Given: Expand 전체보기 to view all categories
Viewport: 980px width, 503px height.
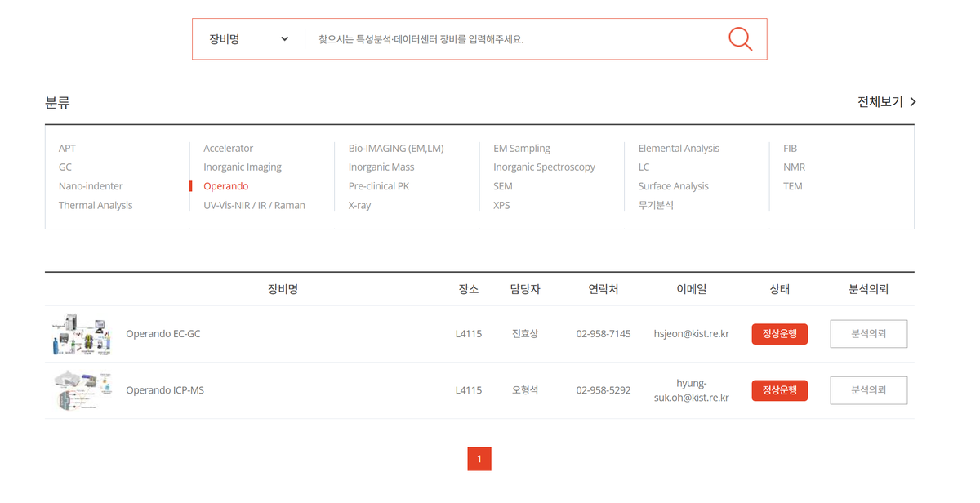Looking at the screenshot, I should [x=886, y=102].
